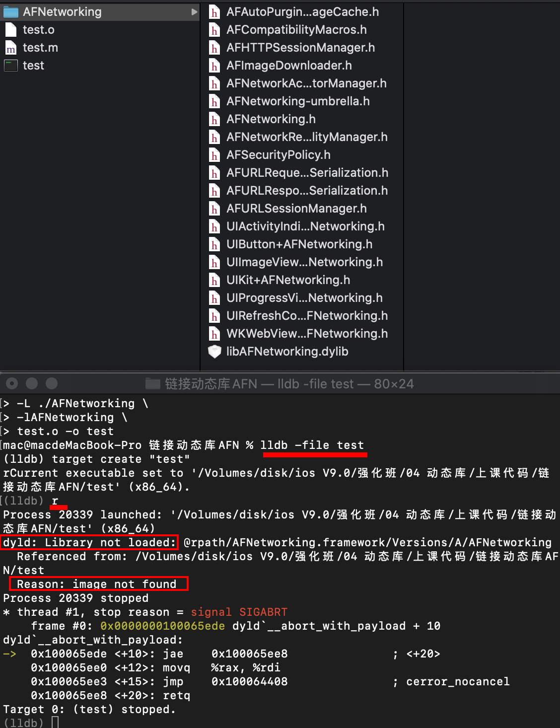Image resolution: width=560 pixels, height=728 pixels.
Task: Click the '-lAFNetworking \' terminal line
Action: coord(72,417)
